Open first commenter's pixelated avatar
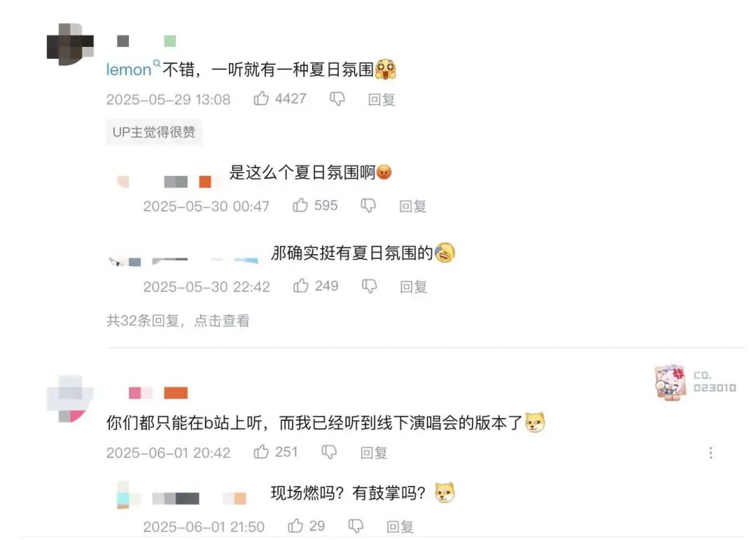The width and height of the screenshot is (756, 540). point(71,44)
